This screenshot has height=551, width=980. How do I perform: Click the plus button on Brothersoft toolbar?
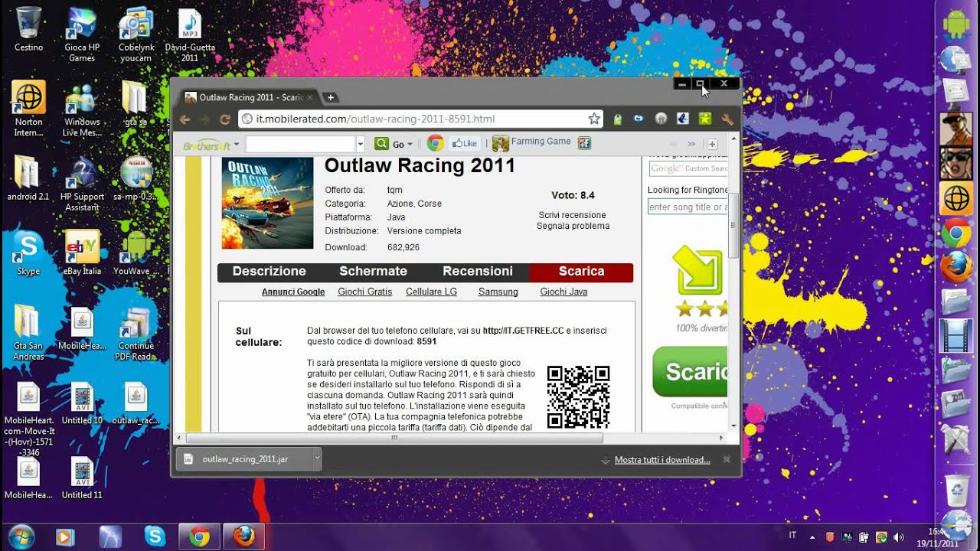tap(712, 144)
